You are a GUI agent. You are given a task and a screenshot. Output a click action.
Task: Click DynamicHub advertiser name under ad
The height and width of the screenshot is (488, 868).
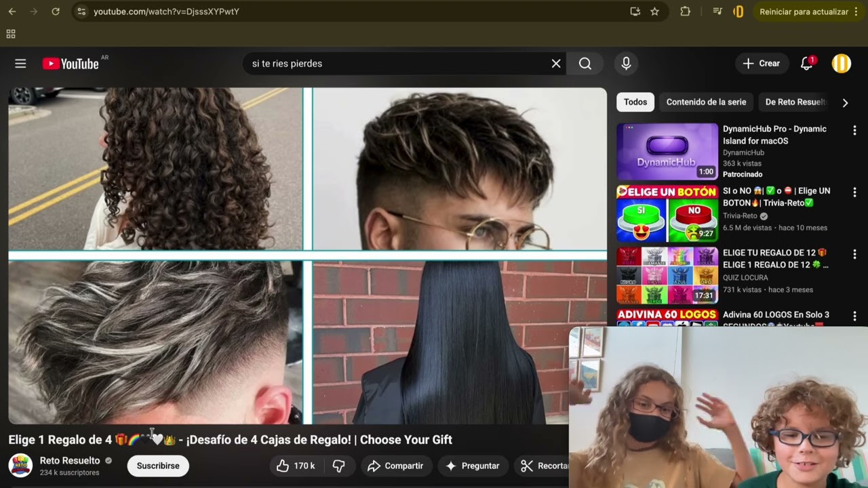(743, 152)
